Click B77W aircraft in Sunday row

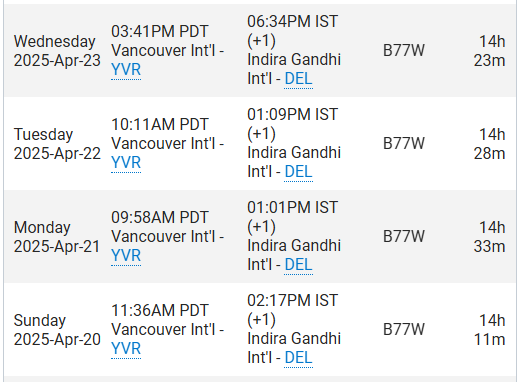pos(404,330)
